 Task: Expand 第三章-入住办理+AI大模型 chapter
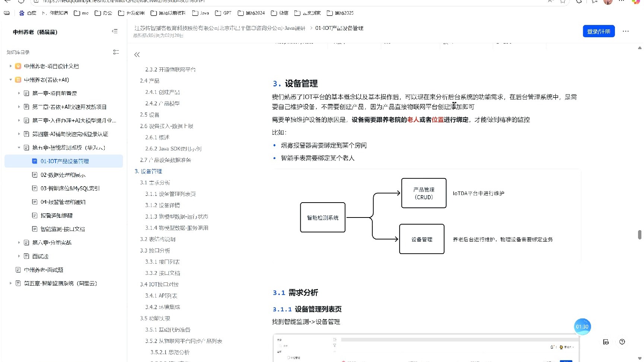coord(19,120)
